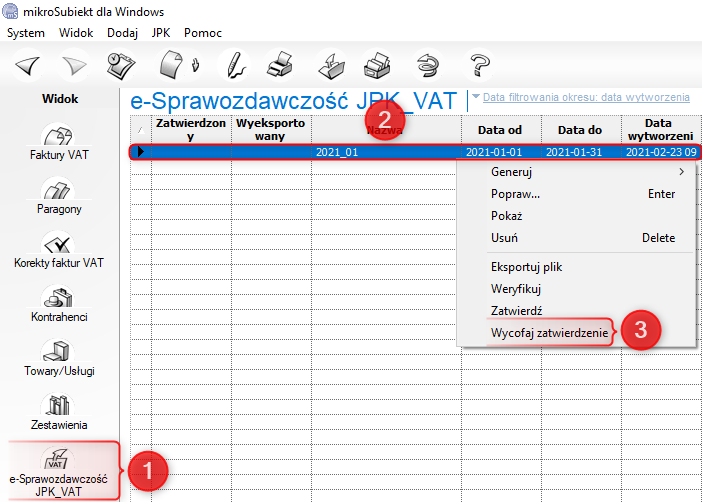Choose Popraw... from context menu
The image size is (702, 502).
pyautogui.click(x=576, y=194)
